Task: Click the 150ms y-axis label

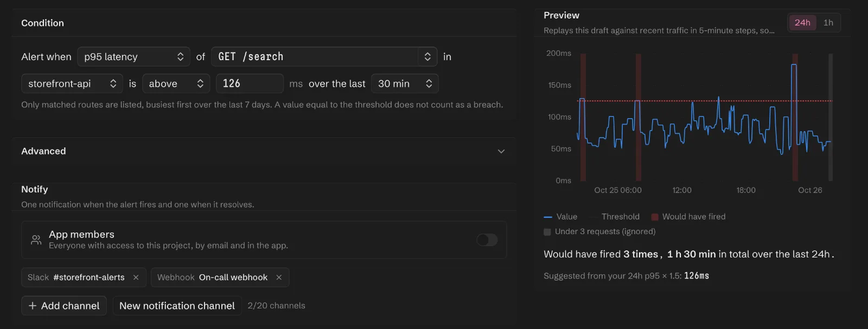Action: [559, 85]
